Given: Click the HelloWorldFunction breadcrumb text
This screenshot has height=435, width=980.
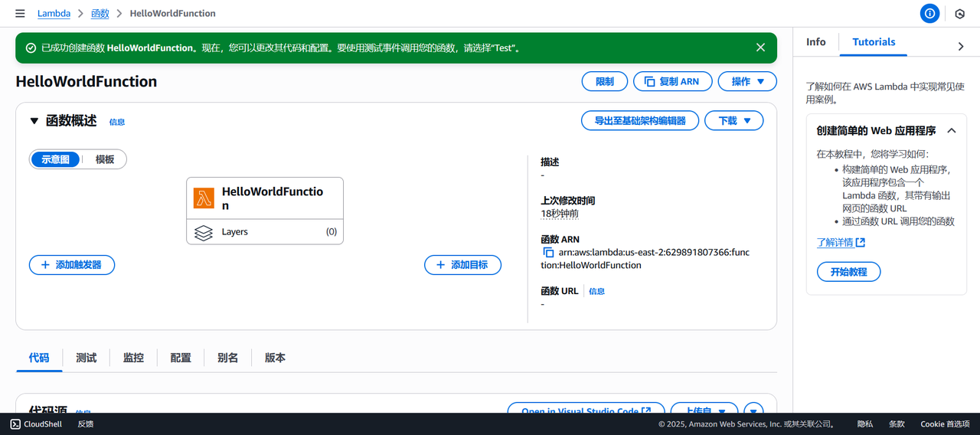Looking at the screenshot, I should click(173, 14).
